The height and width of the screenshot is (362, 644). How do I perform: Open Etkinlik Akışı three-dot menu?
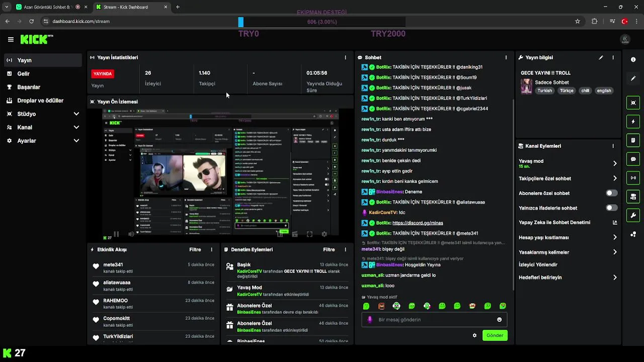click(x=211, y=249)
